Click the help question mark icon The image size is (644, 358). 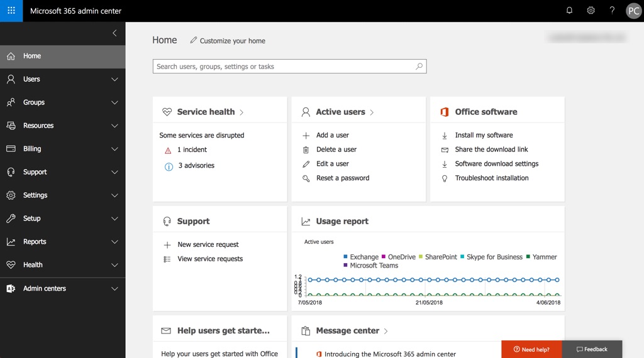(612, 11)
